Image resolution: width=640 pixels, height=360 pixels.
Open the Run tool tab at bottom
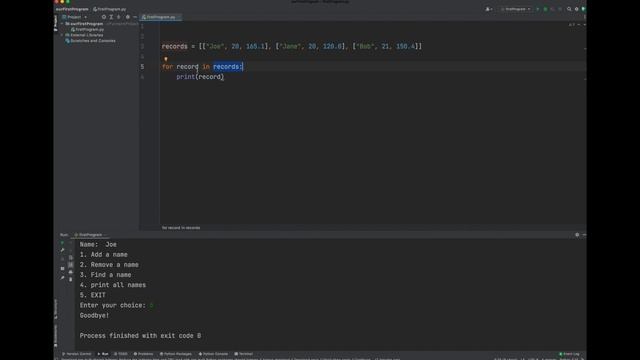point(103,354)
